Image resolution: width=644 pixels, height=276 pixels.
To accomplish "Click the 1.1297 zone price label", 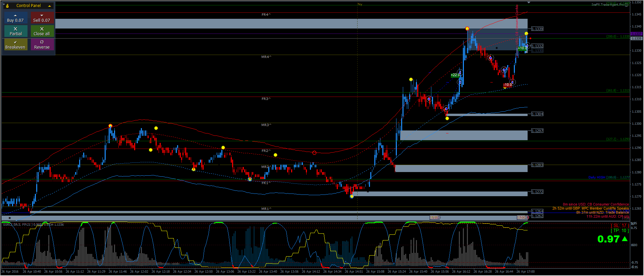I will (x=537, y=131).
